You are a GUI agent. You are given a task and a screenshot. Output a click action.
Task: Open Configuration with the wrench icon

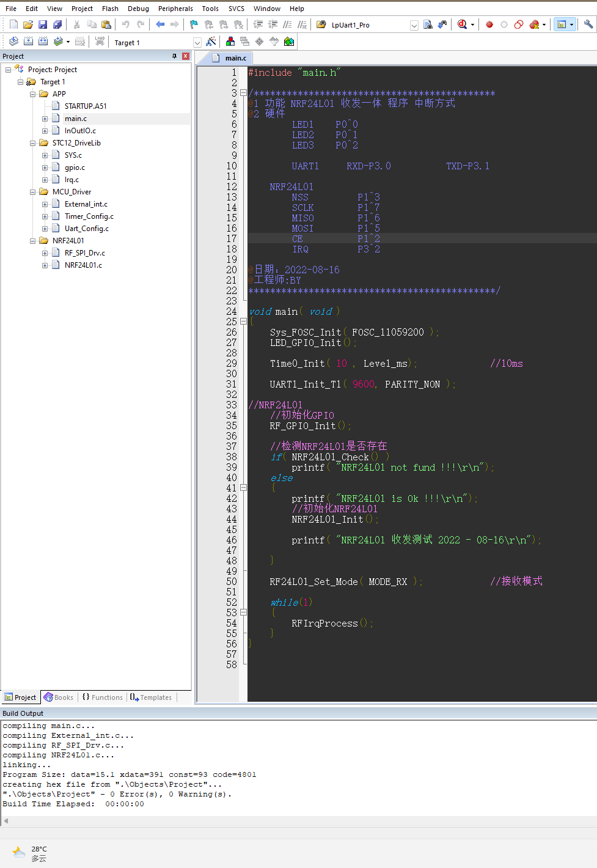click(x=588, y=24)
